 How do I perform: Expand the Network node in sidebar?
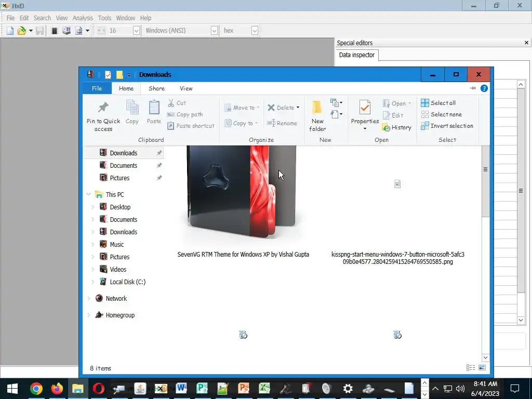pyautogui.click(x=88, y=298)
